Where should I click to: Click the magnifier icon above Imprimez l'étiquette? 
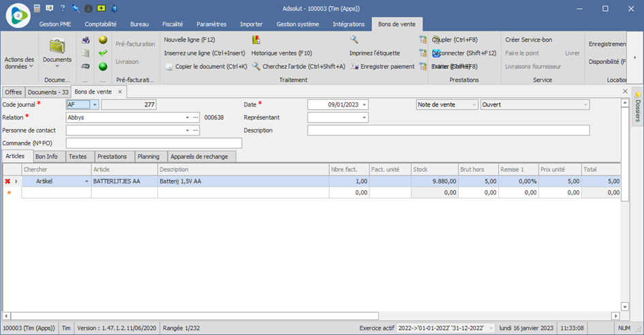354,40
